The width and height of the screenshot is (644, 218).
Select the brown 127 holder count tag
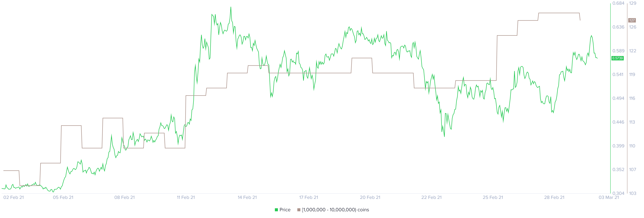pos(632,20)
